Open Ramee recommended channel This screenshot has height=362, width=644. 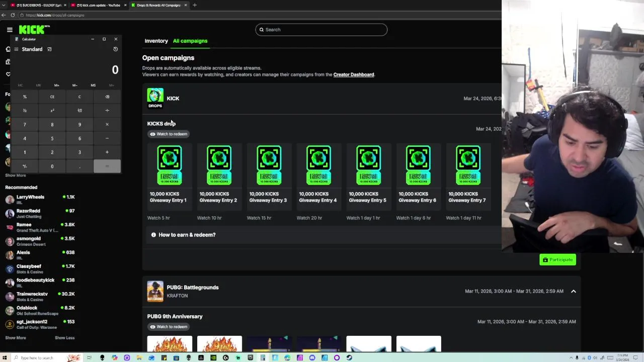pyautogui.click(x=40, y=227)
